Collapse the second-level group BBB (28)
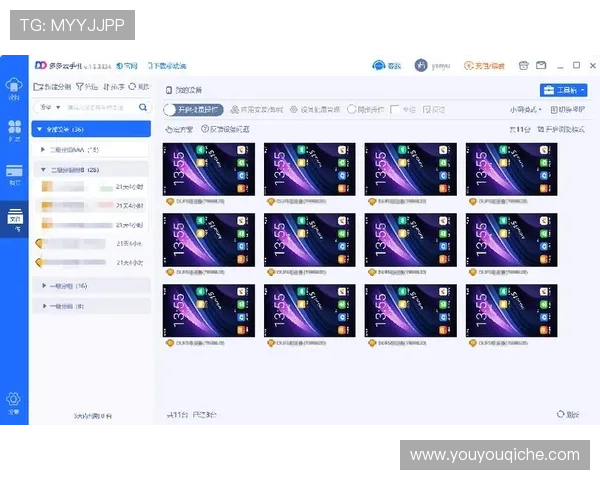The image size is (600, 480). coord(91,170)
